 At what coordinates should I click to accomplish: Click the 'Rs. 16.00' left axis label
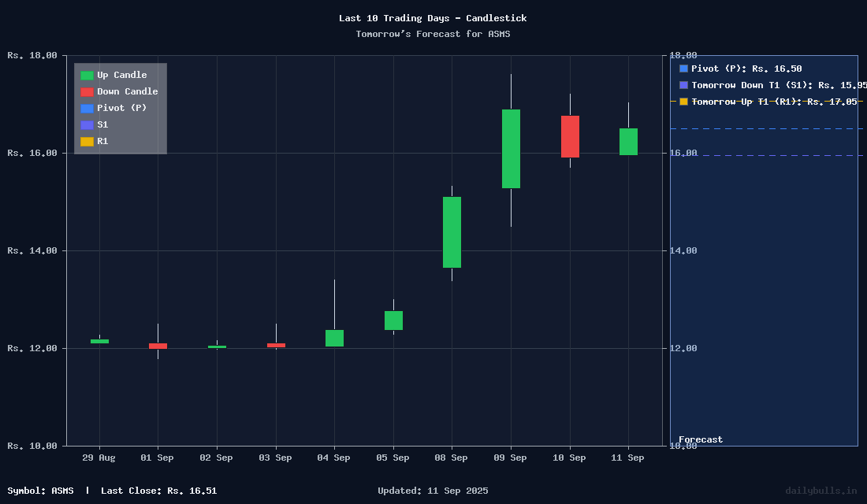pyautogui.click(x=32, y=153)
